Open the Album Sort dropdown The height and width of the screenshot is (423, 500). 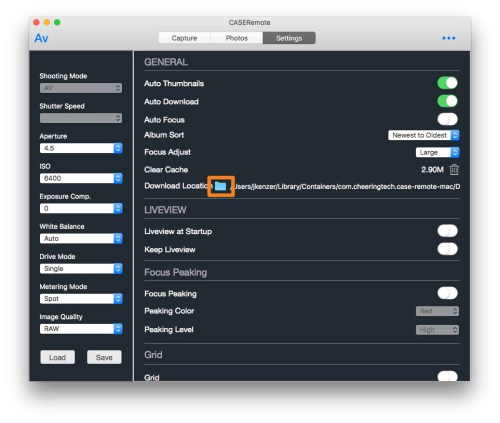pos(424,135)
